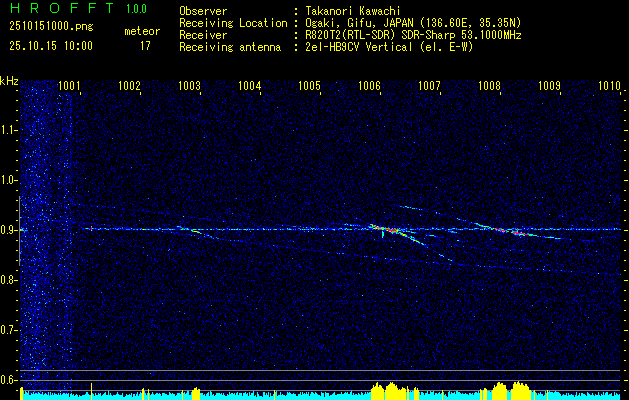This screenshot has width=629, height=400.
Task: Click time axis label 1007
Action: [x=429, y=86]
